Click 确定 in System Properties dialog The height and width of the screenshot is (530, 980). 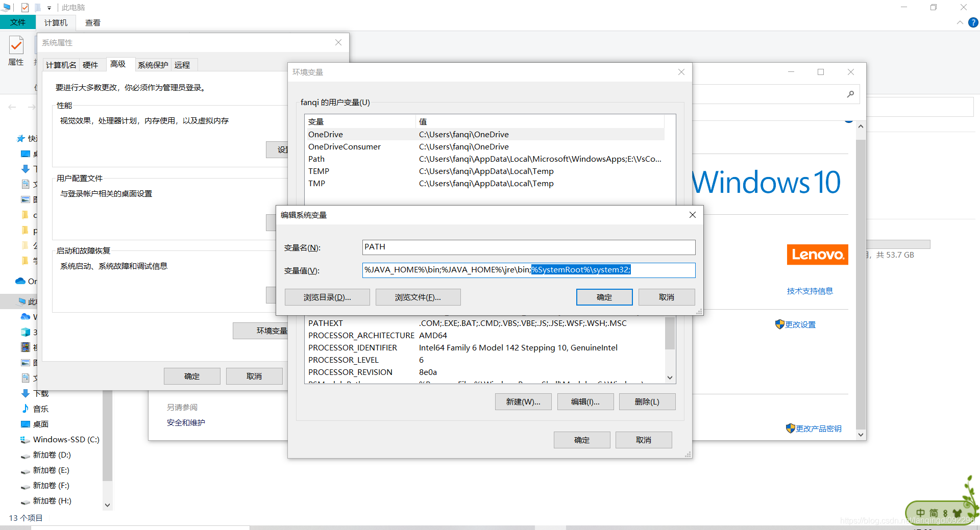(192, 376)
